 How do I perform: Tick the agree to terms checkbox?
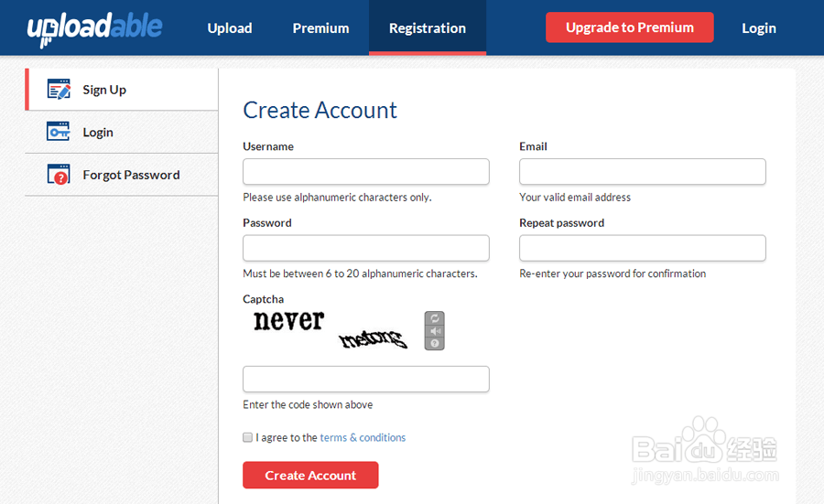point(247,437)
